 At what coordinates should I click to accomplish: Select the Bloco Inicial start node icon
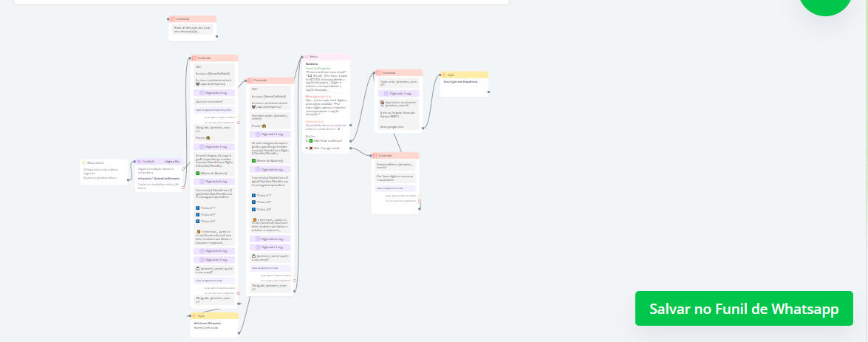click(84, 163)
